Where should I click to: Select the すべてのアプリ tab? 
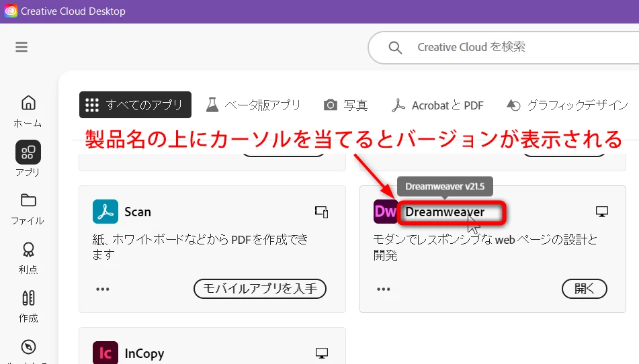point(135,105)
